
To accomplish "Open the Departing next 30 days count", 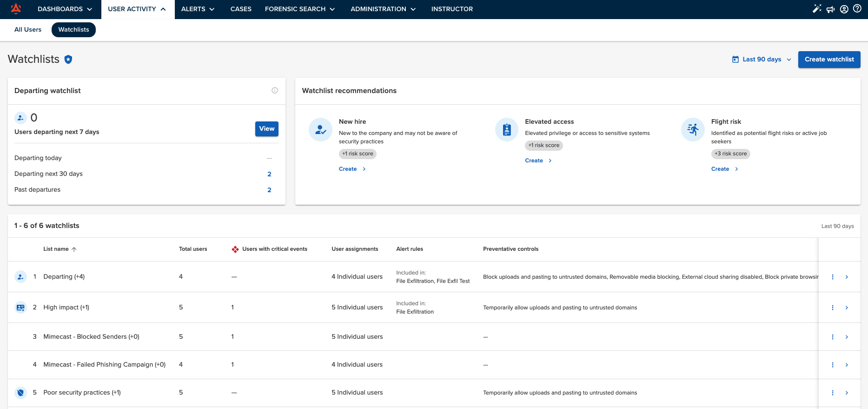I will (269, 174).
